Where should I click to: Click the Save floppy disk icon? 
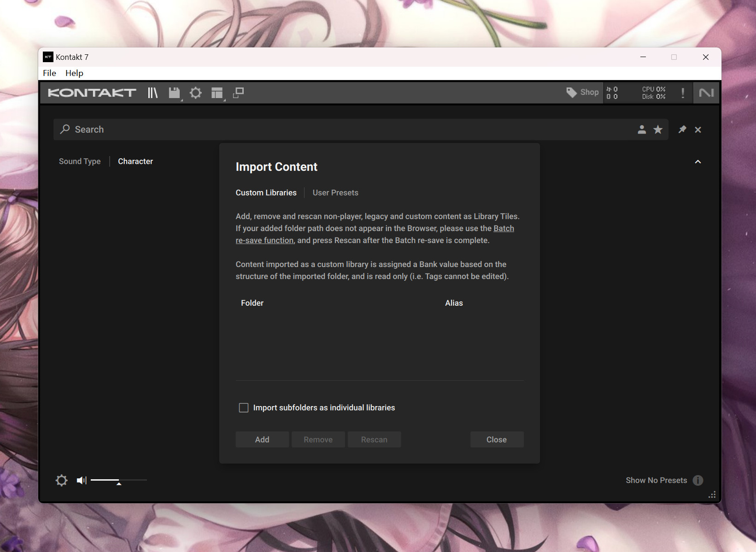tap(174, 93)
